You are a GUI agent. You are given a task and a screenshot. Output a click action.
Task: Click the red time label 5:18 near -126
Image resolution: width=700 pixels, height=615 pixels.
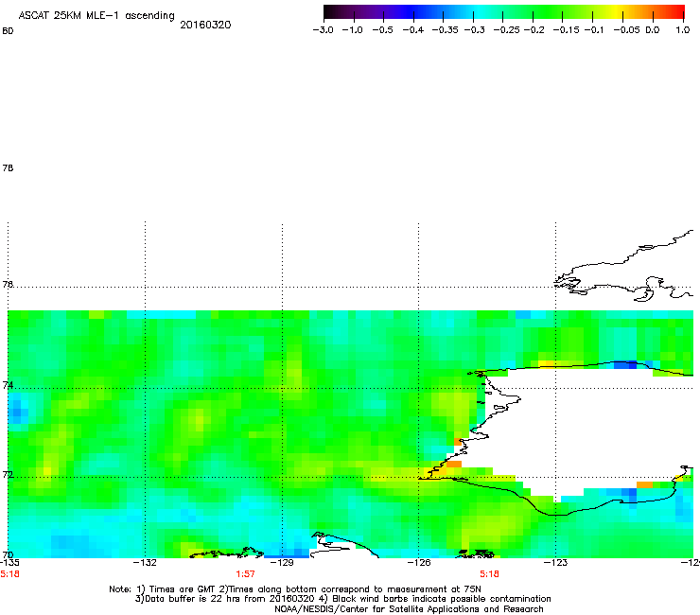tap(489, 574)
